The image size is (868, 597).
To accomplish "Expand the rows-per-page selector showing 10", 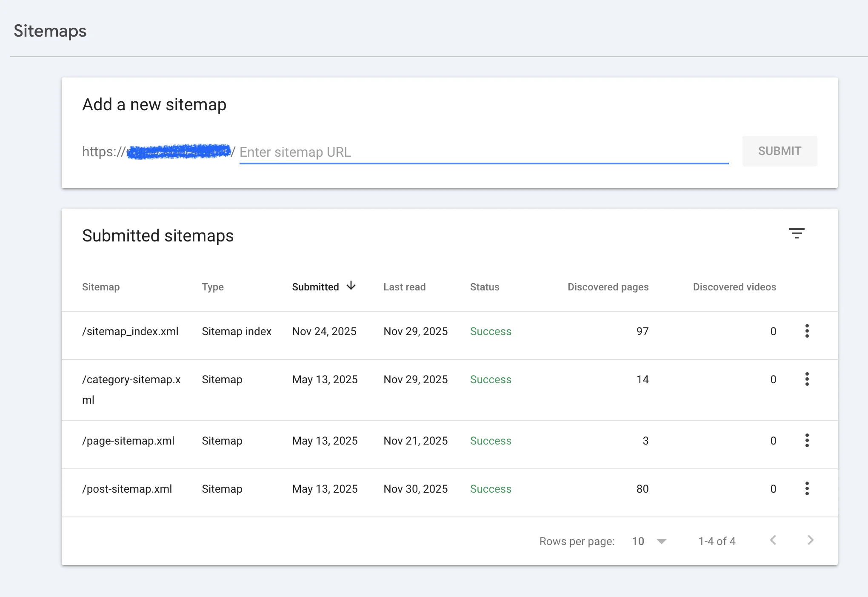I will pos(648,541).
